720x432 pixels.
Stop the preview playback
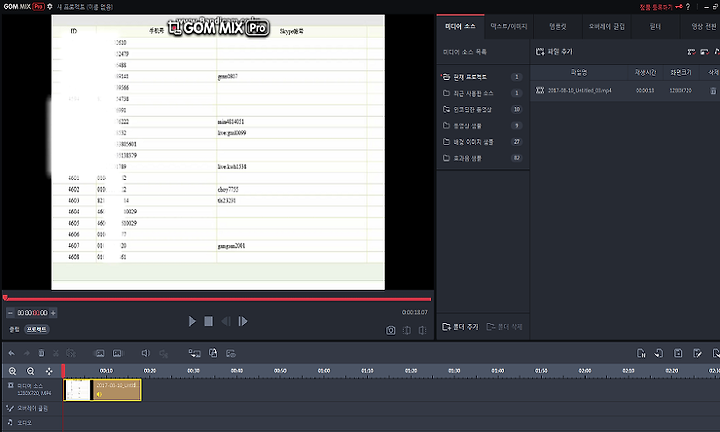208,321
